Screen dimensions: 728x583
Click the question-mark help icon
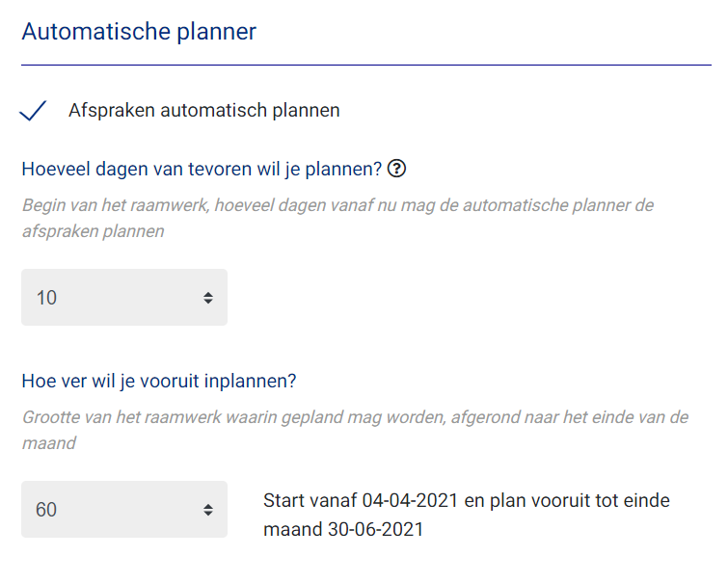[396, 169]
